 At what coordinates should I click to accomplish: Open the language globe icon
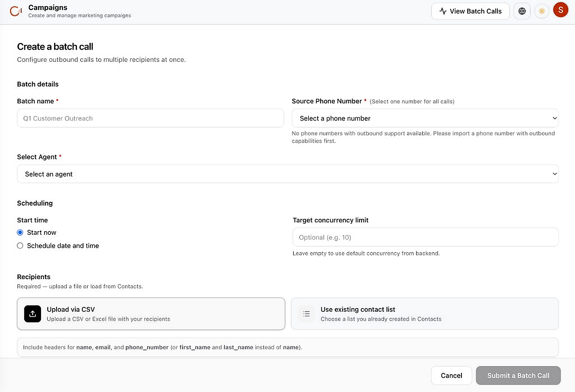pos(522,11)
